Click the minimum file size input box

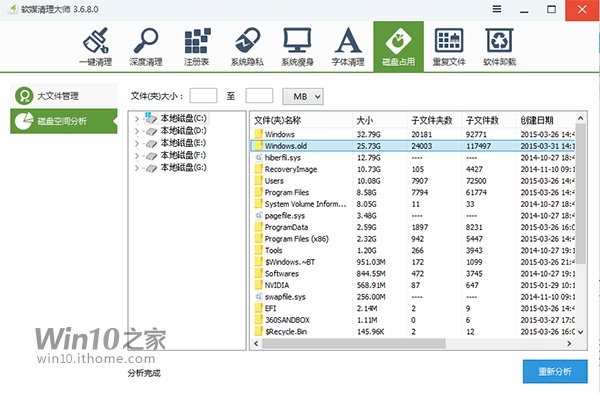point(203,96)
